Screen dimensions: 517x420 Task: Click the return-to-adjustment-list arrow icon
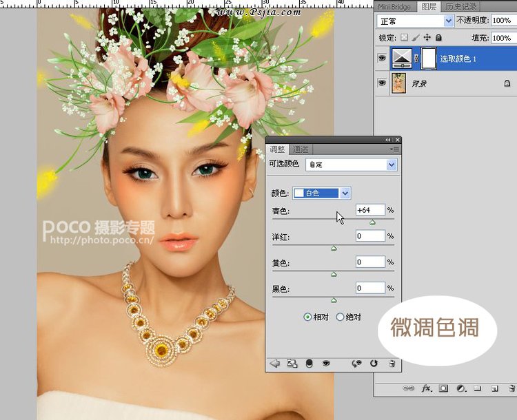tap(274, 364)
